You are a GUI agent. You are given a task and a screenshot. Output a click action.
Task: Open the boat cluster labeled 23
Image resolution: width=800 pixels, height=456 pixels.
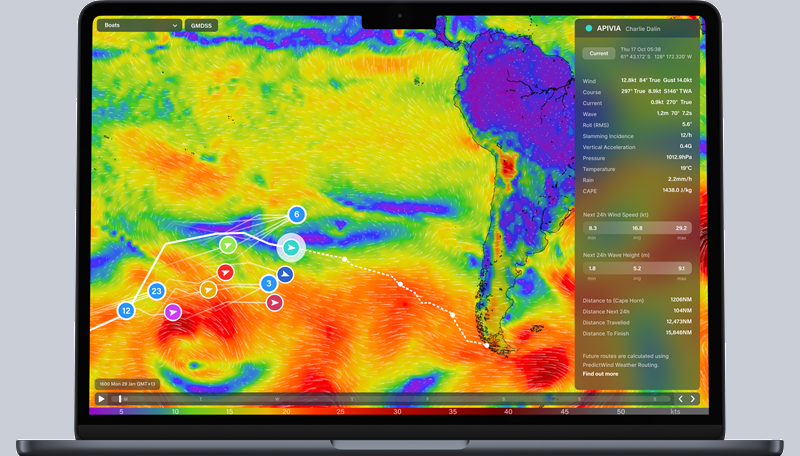tap(156, 291)
